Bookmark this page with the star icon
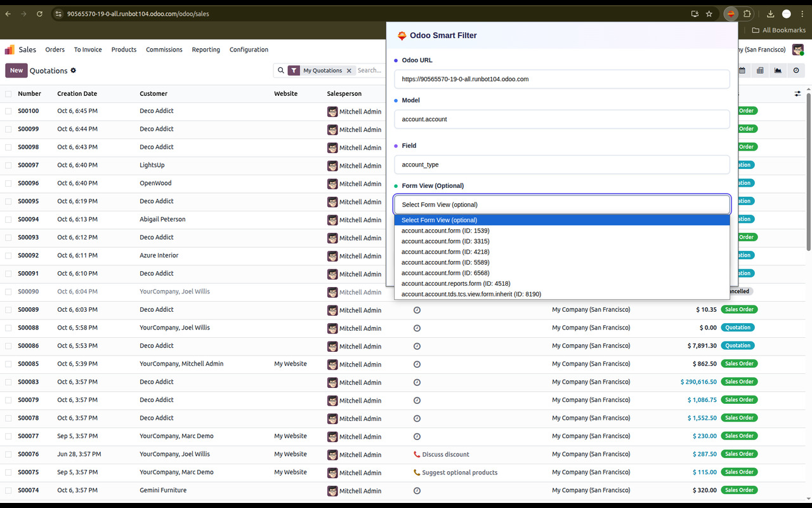Viewport: 812px width, 508px height. pyautogui.click(x=709, y=13)
